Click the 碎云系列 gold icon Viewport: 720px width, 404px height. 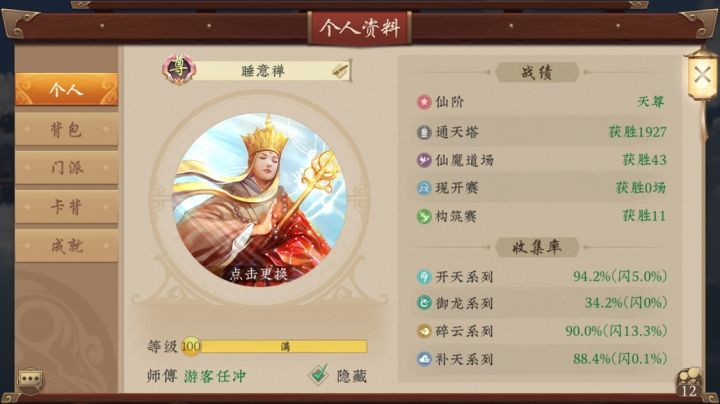pos(423,331)
